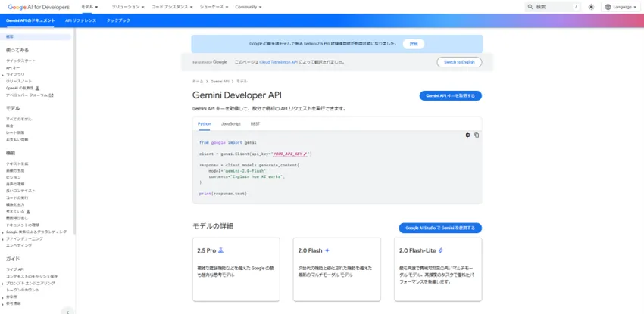Image resolution: width=644 pixels, height=314 pixels.
Task: Open the 2.5 Pro model card
Action: click(x=236, y=269)
